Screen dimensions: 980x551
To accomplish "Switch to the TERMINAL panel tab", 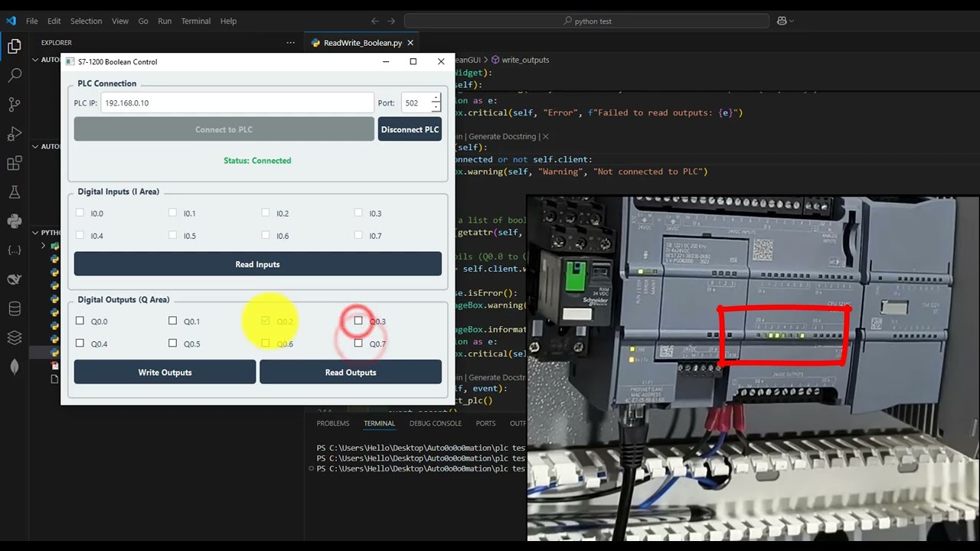I will 379,423.
